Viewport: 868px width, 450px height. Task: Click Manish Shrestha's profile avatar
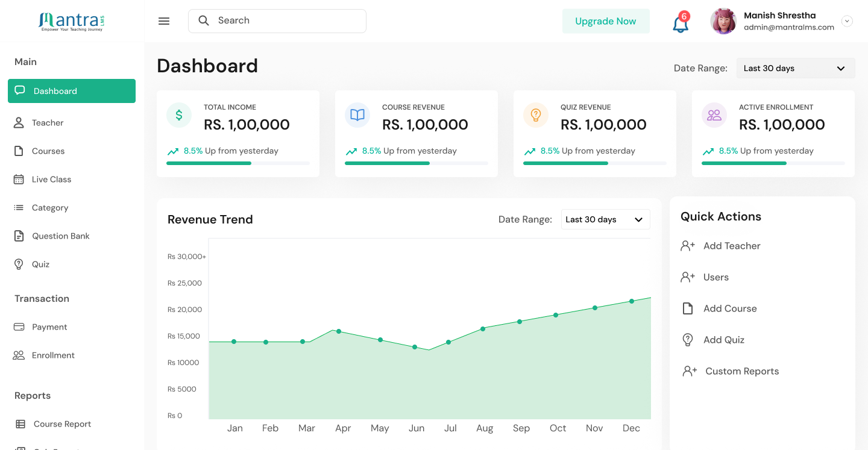click(723, 21)
